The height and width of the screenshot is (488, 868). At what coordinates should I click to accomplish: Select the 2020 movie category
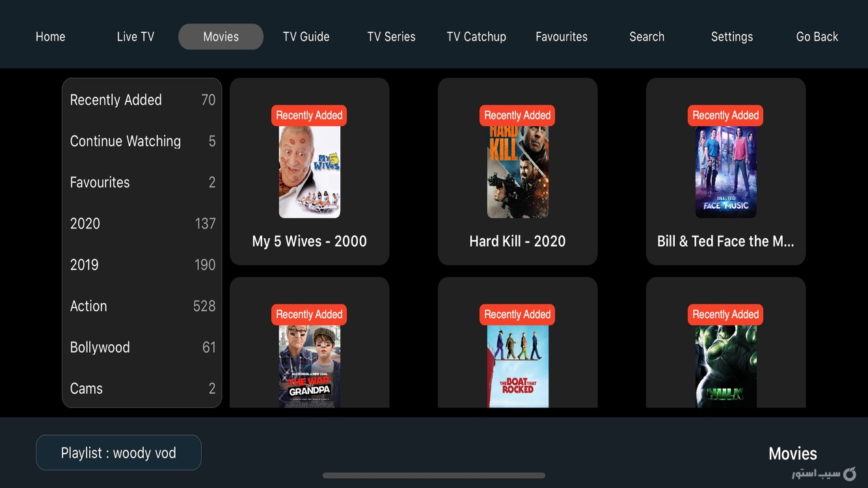[x=142, y=223]
